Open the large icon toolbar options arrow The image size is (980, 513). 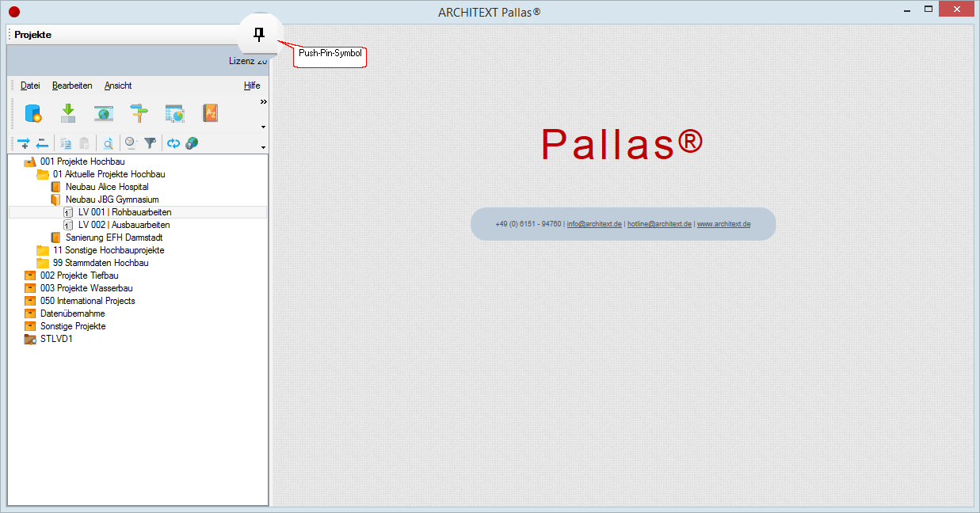coord(263,127)
